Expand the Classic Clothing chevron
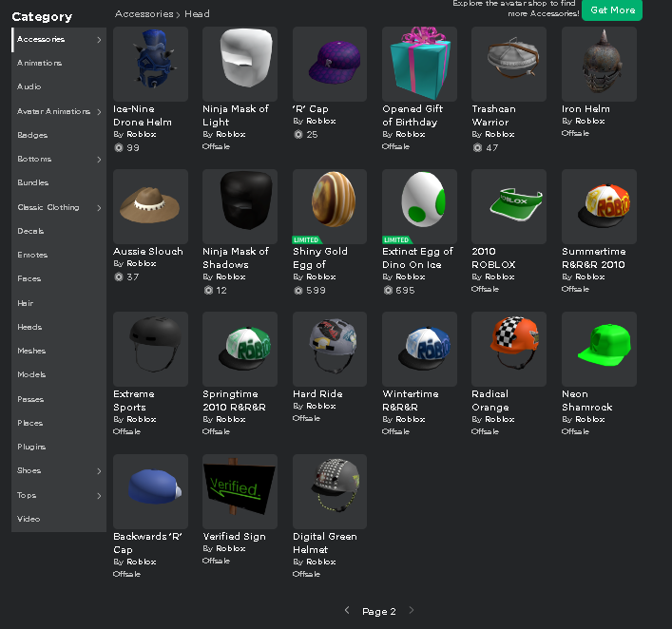The image size is (672, 629). (99, 208)
